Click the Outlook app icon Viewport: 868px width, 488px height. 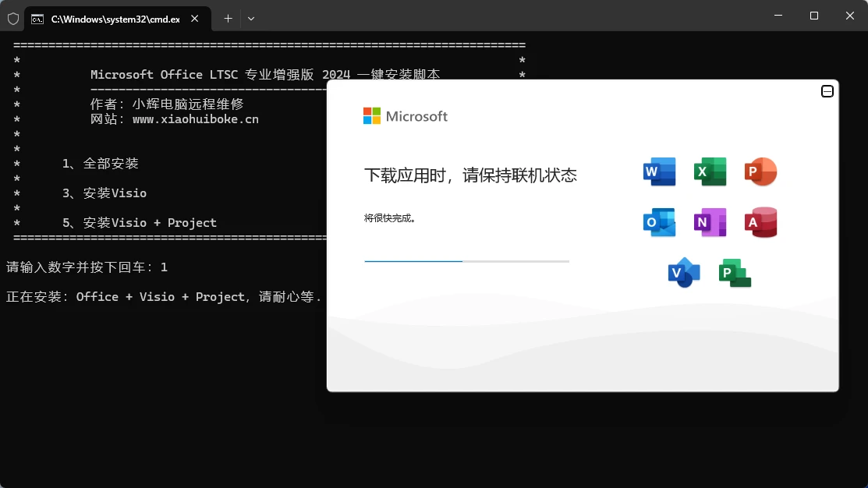tap(659, 222)
